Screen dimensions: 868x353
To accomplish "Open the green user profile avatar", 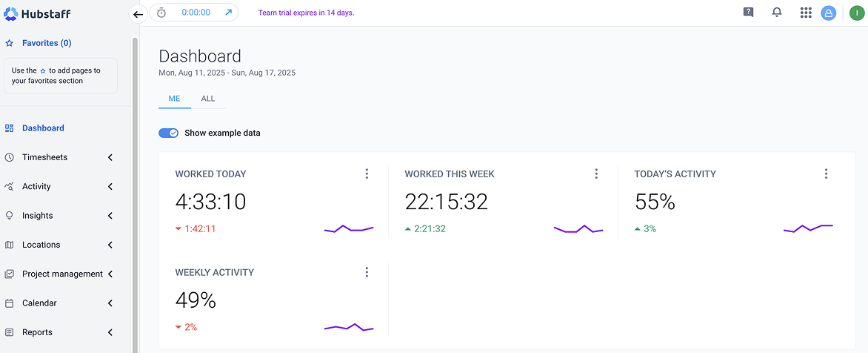I will point(857,13).
